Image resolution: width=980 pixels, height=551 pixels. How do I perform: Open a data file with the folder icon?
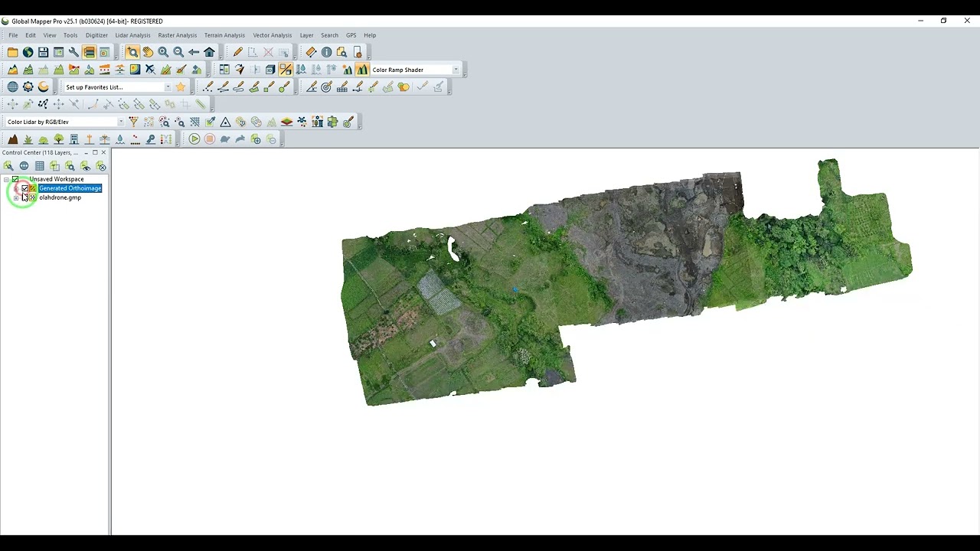(12, 52)
